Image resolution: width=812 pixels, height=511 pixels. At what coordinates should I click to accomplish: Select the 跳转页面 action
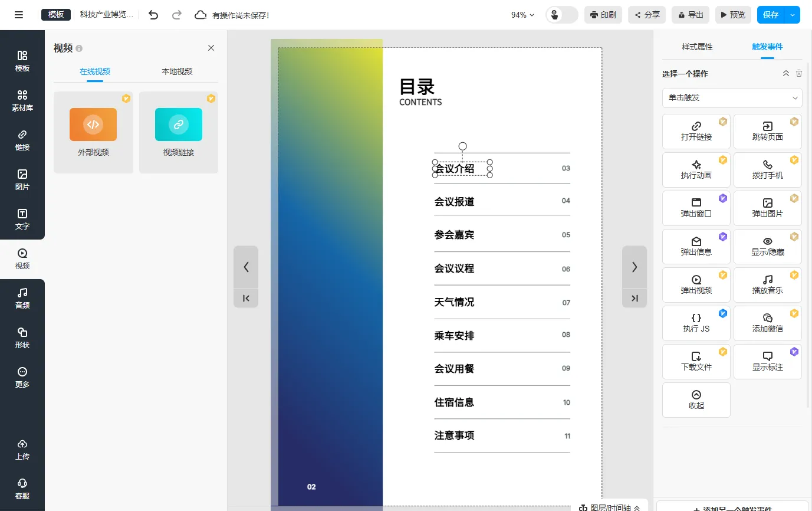point(768,131)
